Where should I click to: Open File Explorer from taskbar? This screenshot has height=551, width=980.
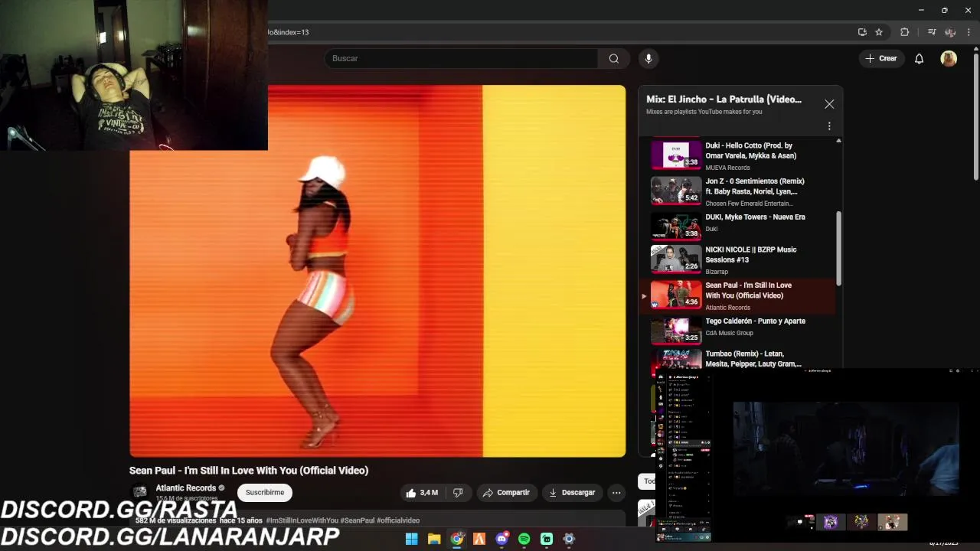pyautogui.click(x=434, y=539)
